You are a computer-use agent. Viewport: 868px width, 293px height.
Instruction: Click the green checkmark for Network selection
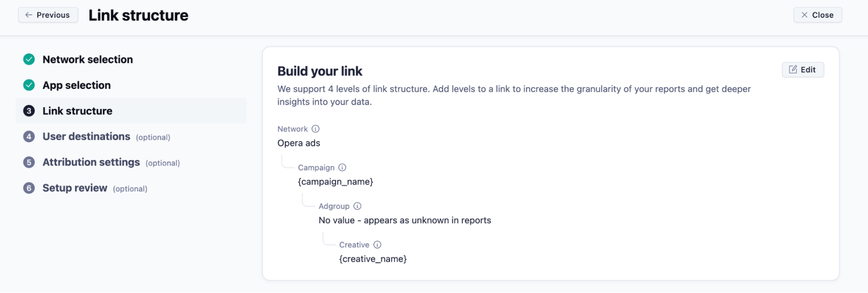pyautogui.click(x=29, y=59)
